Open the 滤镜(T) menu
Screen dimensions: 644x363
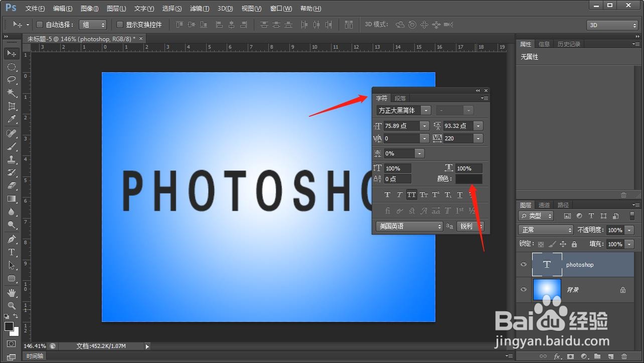point(200,9)
